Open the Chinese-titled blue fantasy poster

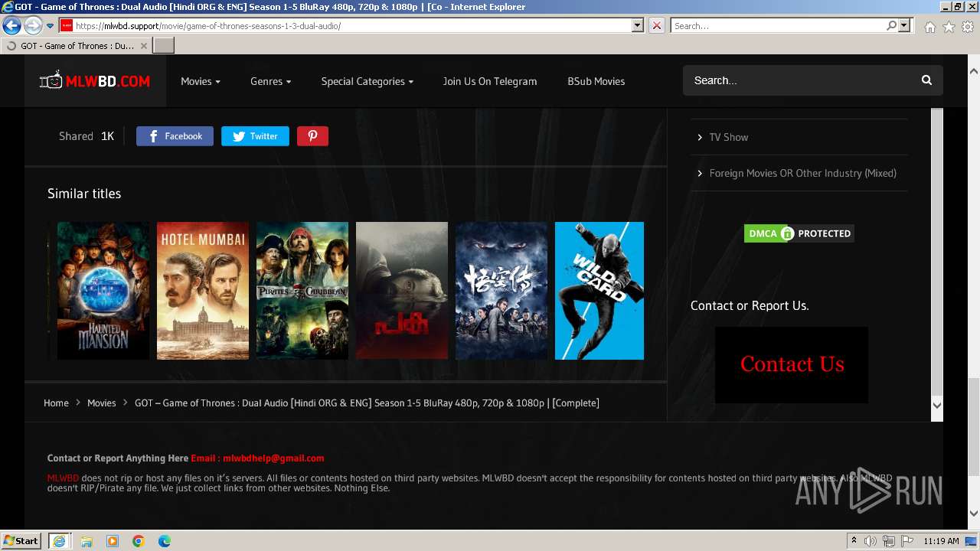coord(501,291)
